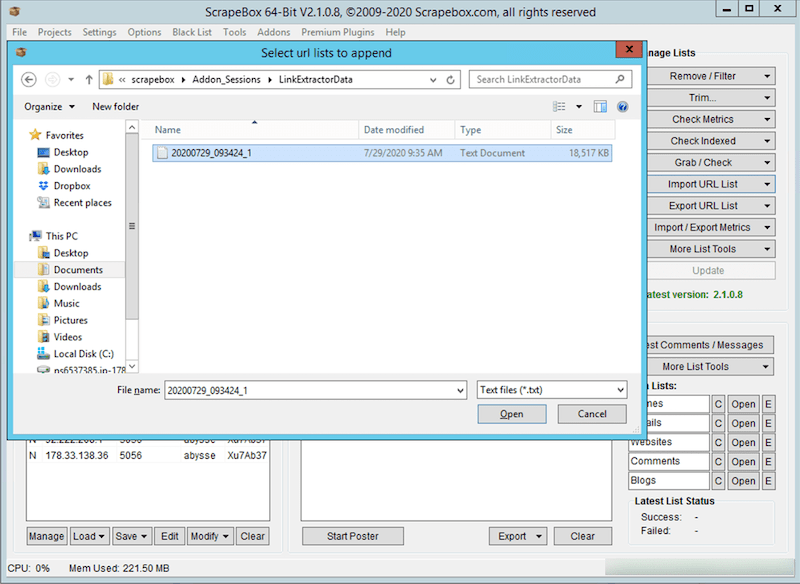Open the Load dropdown under proxies

click(89, 536)
